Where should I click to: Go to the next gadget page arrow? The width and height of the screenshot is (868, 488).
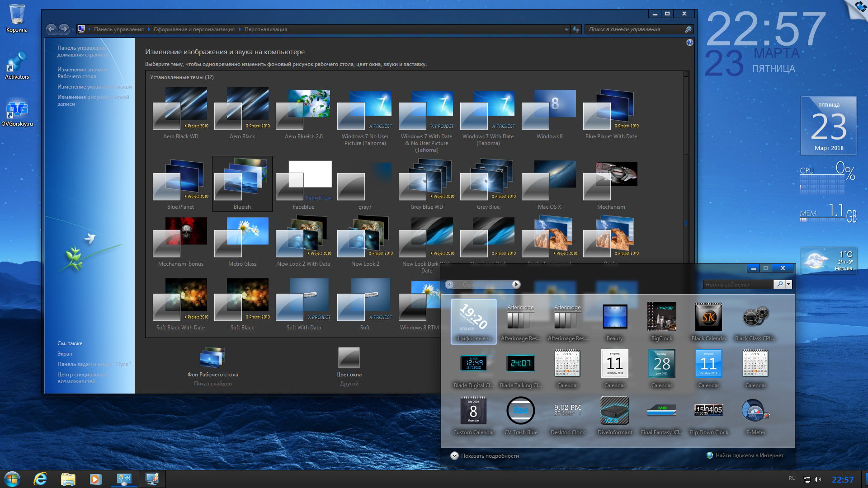[x=516, y=284]
